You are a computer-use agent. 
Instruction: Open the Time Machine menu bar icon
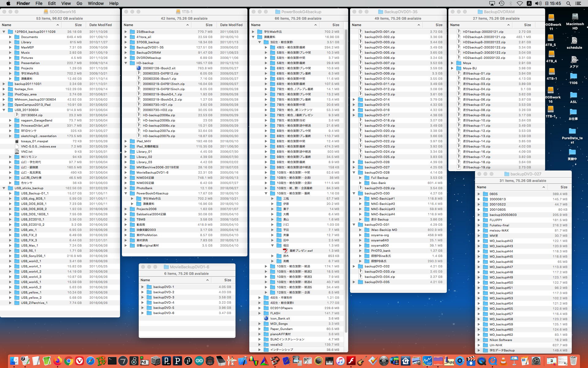point(501,3)
